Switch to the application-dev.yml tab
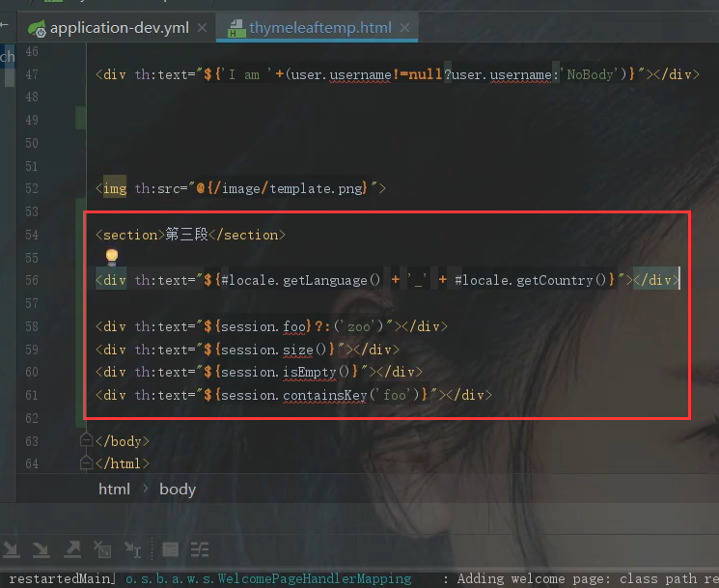 [x=120, y=28]
